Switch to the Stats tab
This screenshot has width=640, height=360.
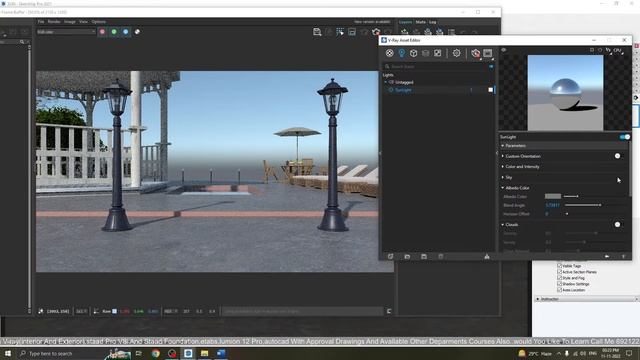click(x=421, y=22)
